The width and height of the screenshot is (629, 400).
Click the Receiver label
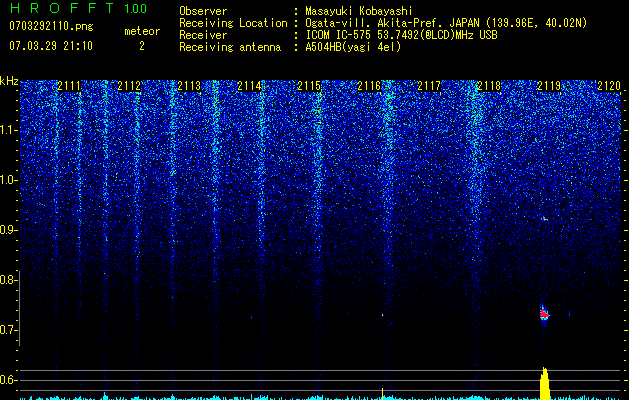[x=203, y=35]
